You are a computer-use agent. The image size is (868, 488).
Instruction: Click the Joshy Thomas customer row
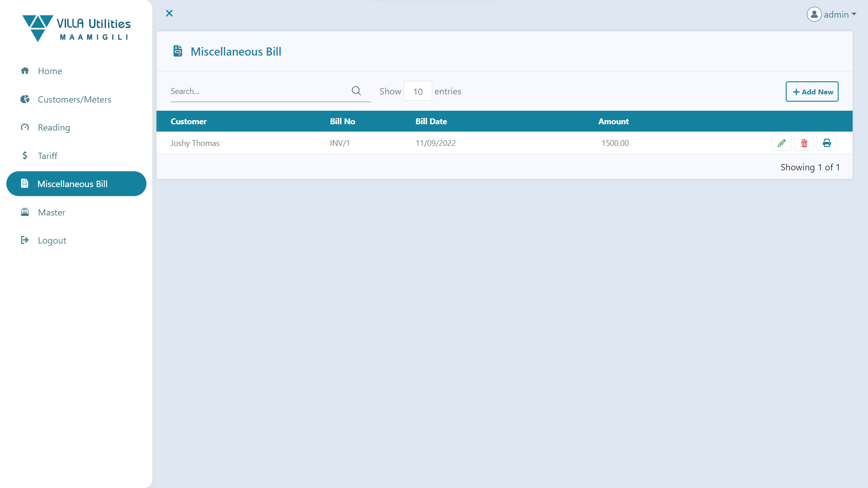pyautogui.click(x=195, y=143)
